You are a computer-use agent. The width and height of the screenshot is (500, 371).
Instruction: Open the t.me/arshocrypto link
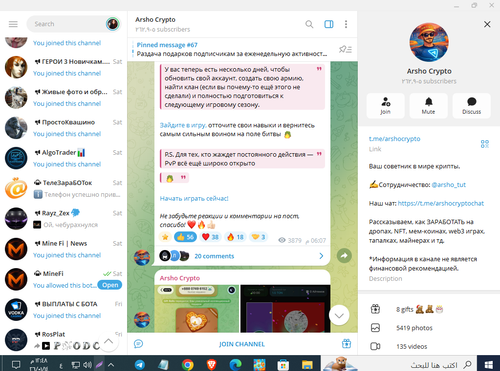coord(394,139)
